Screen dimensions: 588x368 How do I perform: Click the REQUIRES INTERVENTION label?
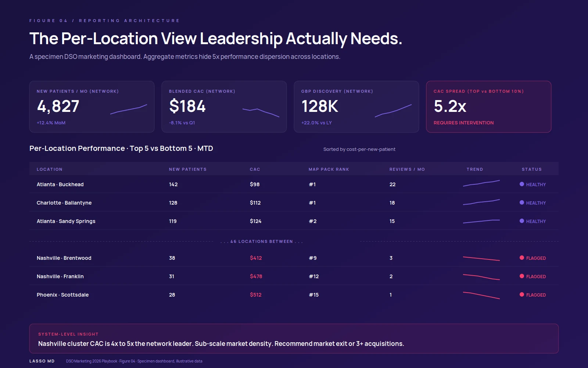click(x=464, y=123)
